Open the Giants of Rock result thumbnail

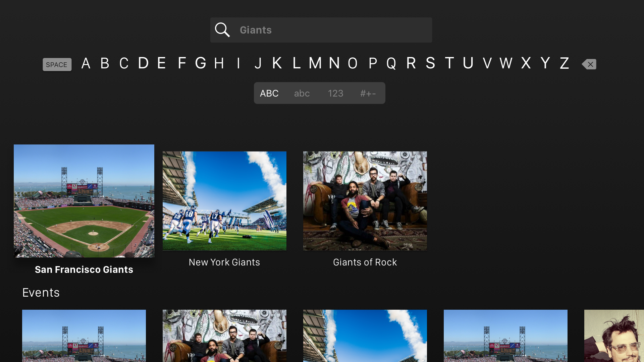tap(365, 201)
